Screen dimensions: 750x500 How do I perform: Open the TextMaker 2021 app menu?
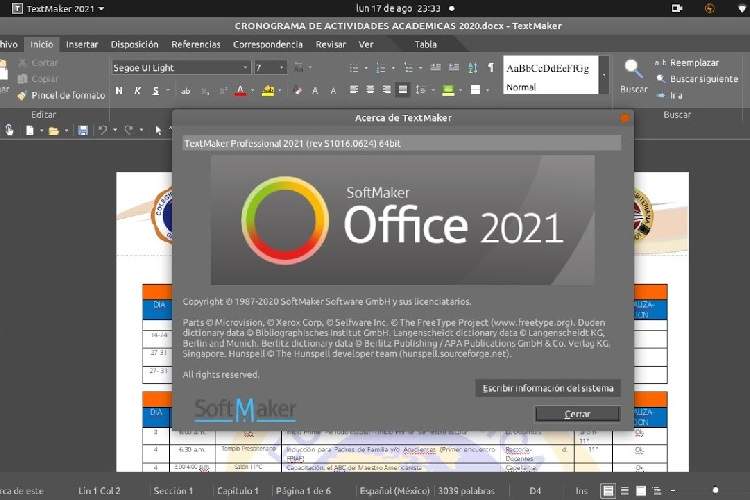[58, 9]
